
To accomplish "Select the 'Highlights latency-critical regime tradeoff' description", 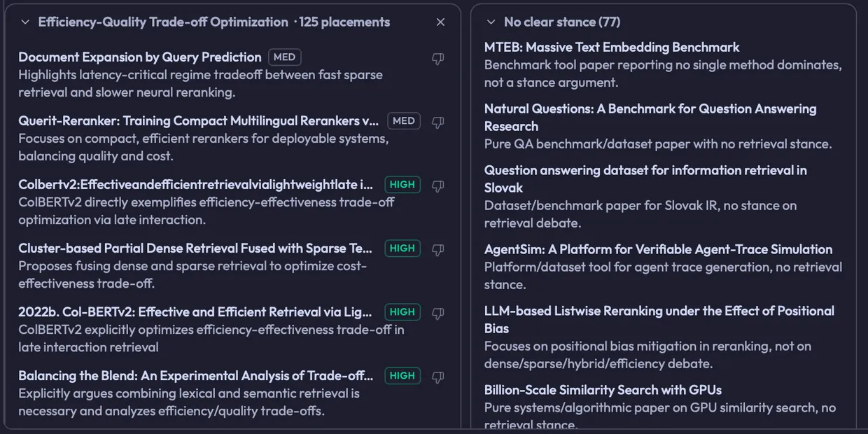I will 200,84.
